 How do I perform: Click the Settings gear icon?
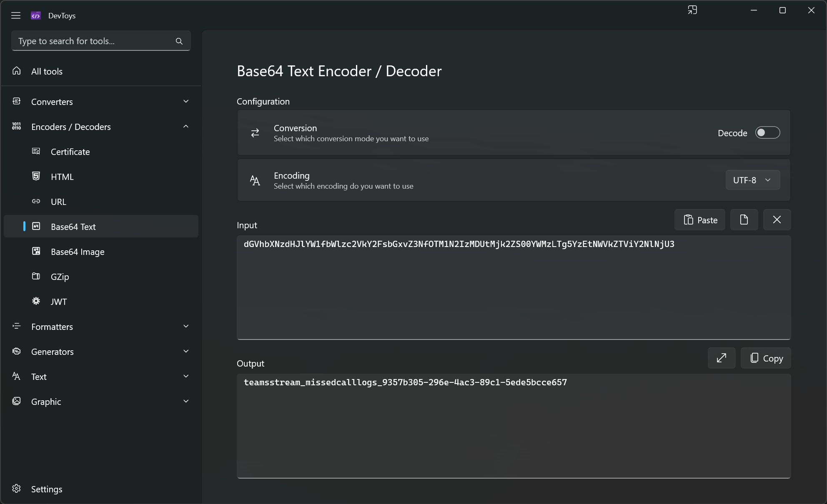point(17,489)
